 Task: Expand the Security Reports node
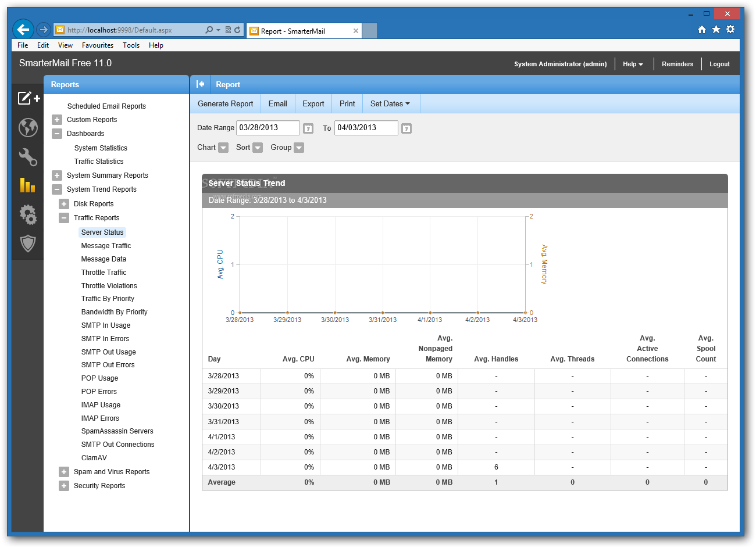[64, 486]
